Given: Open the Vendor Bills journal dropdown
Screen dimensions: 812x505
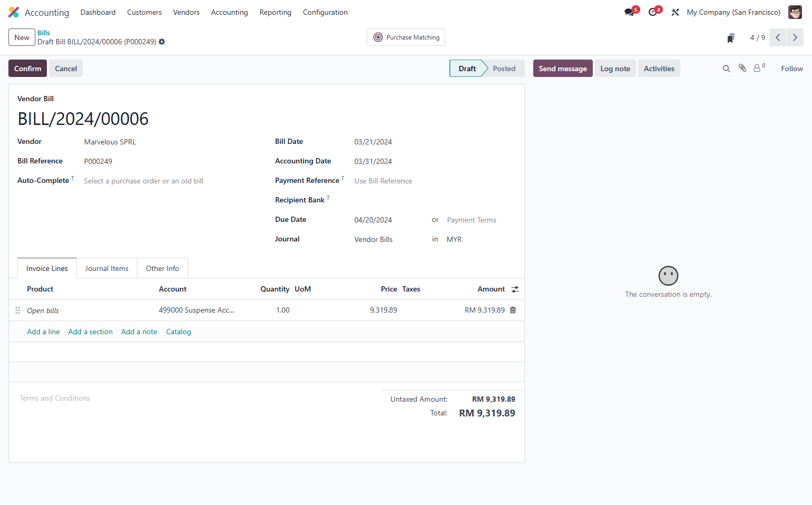Looking at the screenshot, I should [x=390, y=239].
